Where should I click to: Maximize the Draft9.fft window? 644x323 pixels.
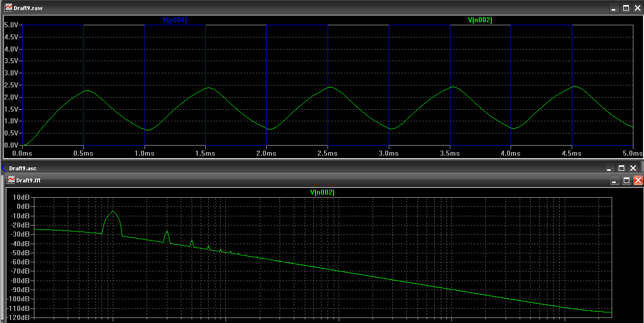pos(626,180)
